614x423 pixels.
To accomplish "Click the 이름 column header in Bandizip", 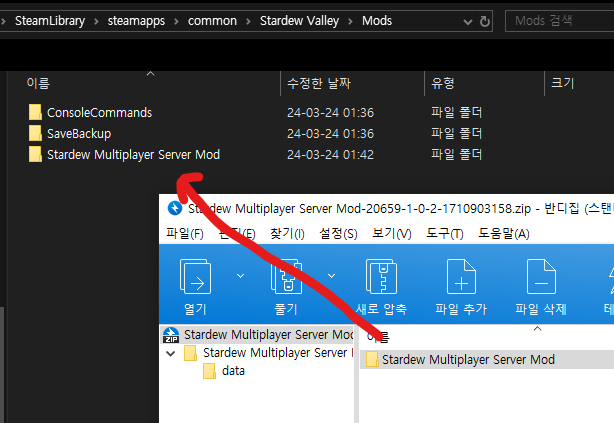I will (378, 336).
